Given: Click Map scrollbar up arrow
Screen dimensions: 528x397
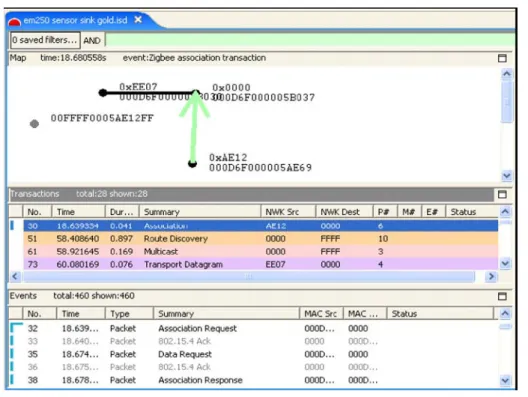Looking at the screenshot, I should tap(507, 74).
